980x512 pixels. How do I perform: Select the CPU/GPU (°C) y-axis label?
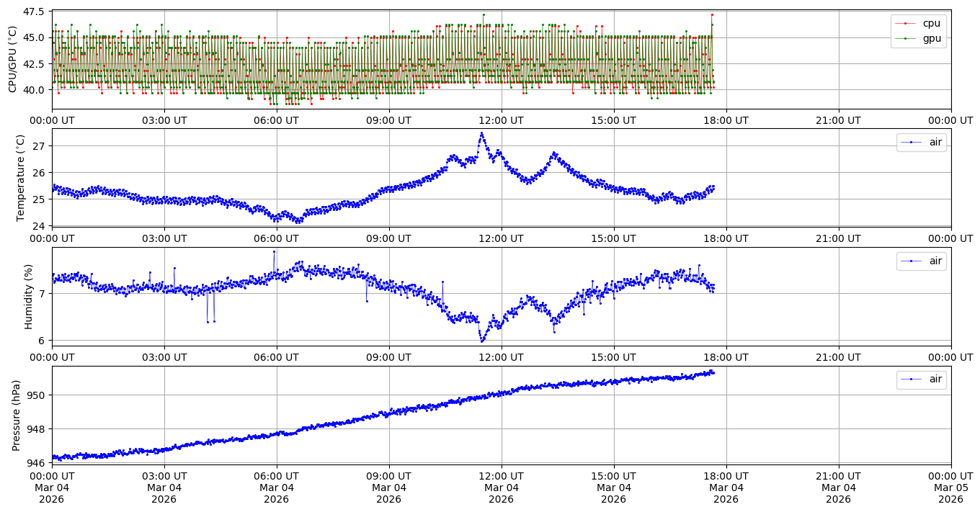coord(12,59)
